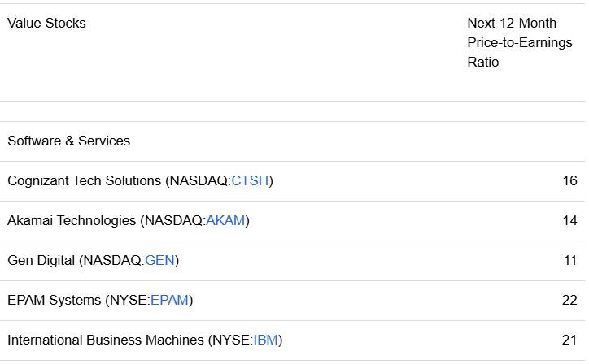This screenshot has height=364, width=589.
Task: Follow the IBM ticker link
Action: tap(265, 340)
